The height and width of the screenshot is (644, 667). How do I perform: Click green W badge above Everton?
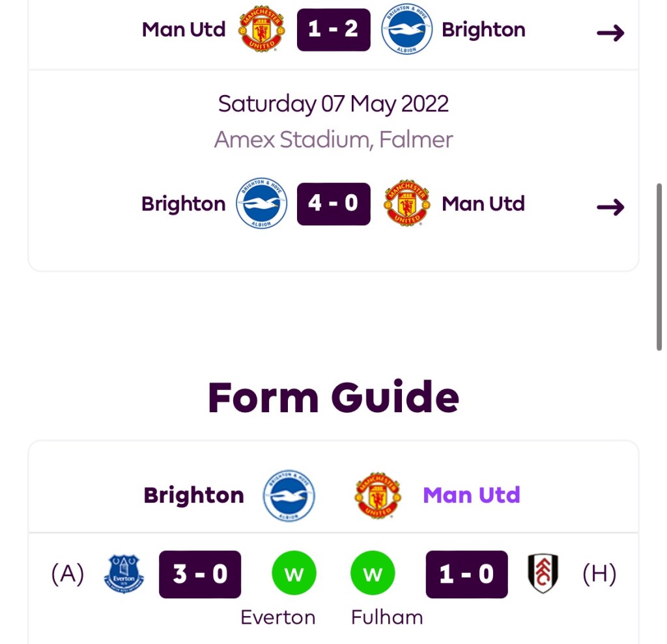click(294, 574)
